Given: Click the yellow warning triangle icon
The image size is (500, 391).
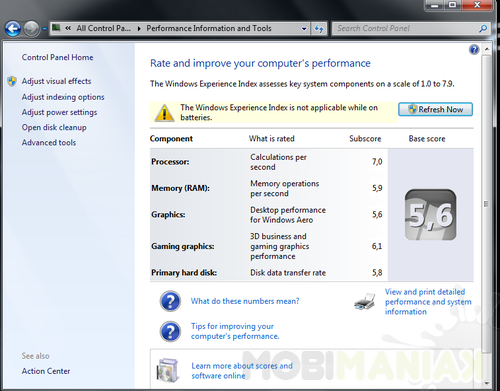Looking at the screenshot, I should coord(164,112).
